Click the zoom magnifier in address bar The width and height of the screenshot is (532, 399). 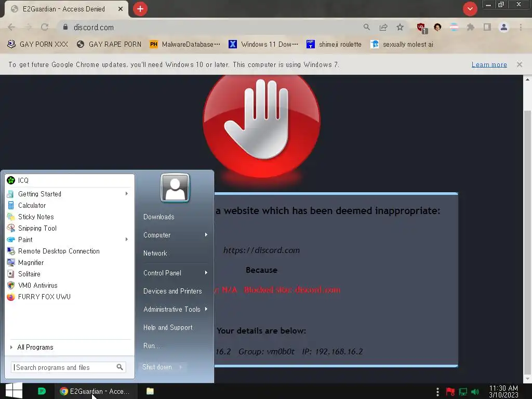click(366, 27)
